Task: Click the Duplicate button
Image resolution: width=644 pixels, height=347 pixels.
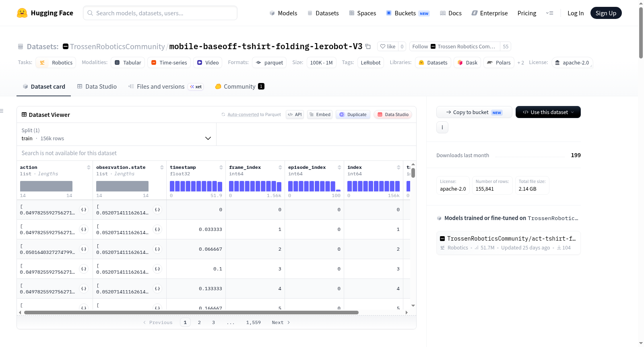Action: click(353, 114)
